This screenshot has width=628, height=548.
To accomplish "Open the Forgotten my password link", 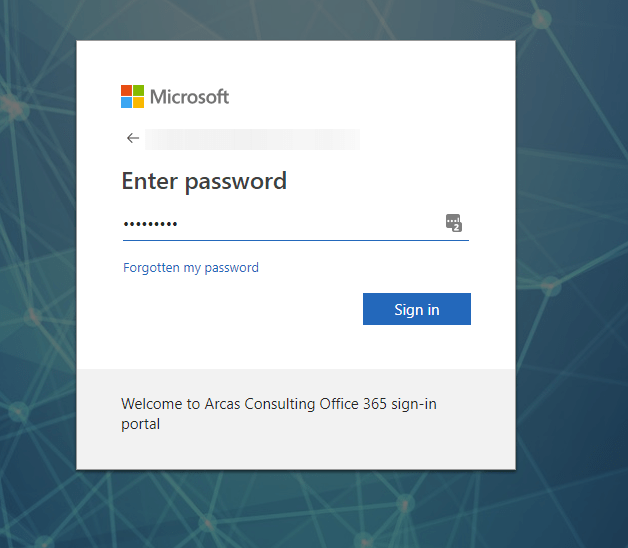I will point(191,268).
